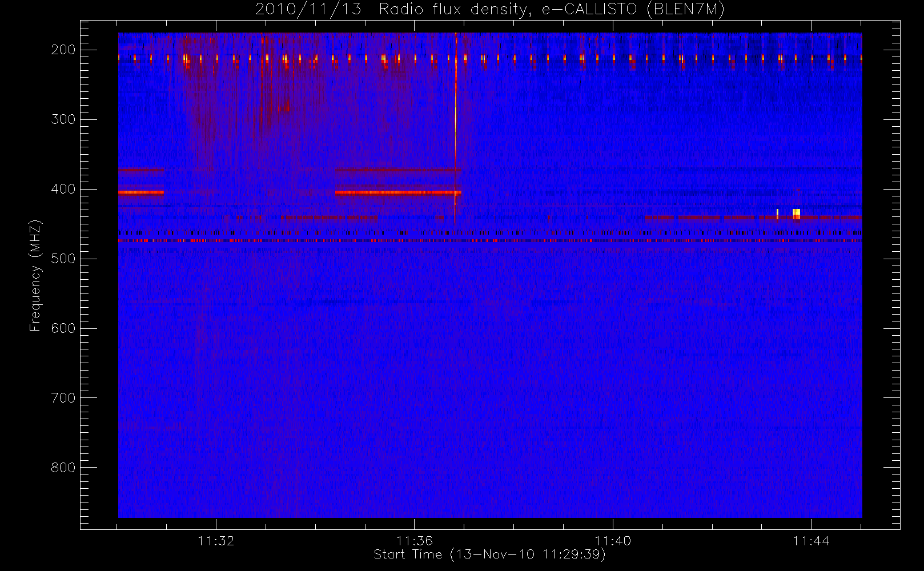Select the 300 frequency tick label

pyautogui.click(x=63, y=119)
